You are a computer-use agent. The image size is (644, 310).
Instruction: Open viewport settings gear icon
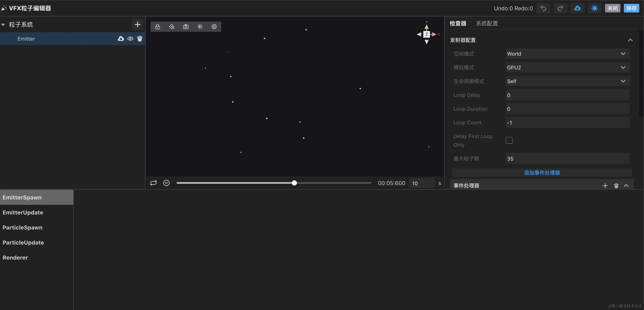214,27
